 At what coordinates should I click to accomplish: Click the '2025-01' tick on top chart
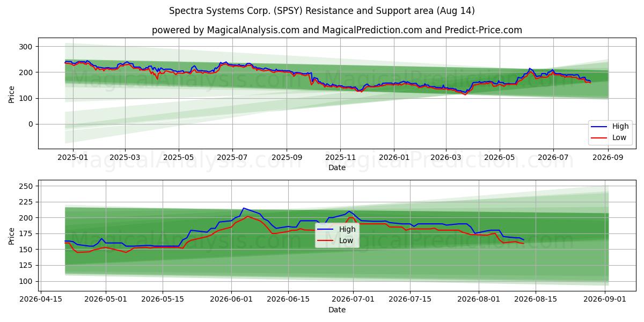tap(72, 158)
